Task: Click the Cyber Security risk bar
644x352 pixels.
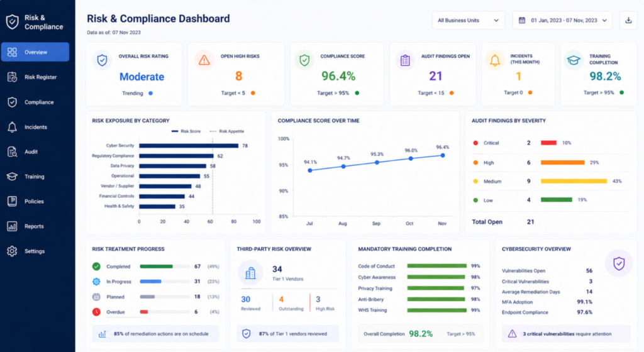Action: (189, 146)
